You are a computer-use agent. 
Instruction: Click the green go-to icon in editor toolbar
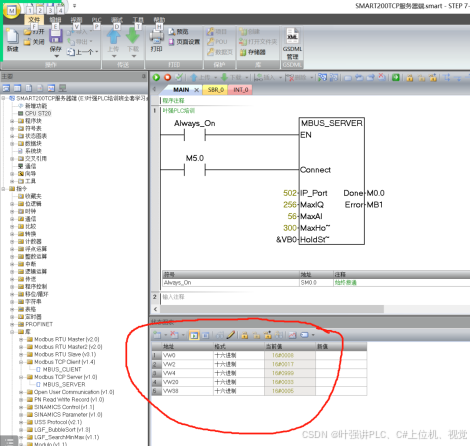(396, 78)
